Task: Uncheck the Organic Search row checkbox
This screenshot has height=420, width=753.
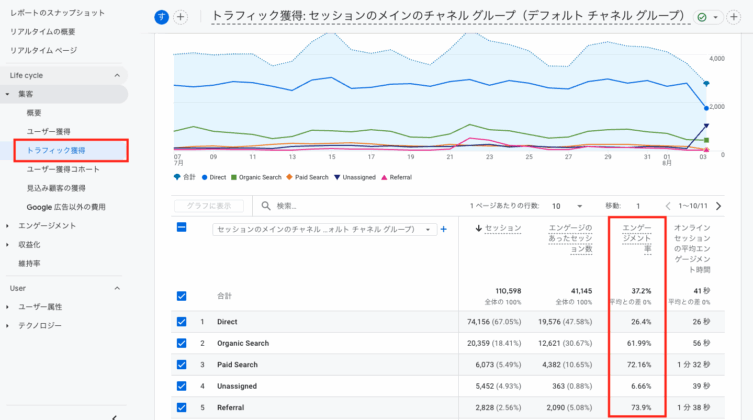Action: pyautogui.click(x=181, y=343)
